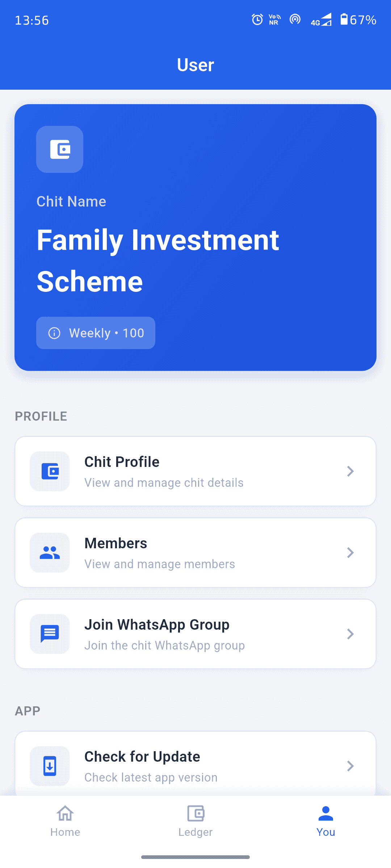This screenshot has height=868, width=391.
Task: Tap the Chit Profile wallet icon
Action: pyautogui.click(x=50, y=471)
